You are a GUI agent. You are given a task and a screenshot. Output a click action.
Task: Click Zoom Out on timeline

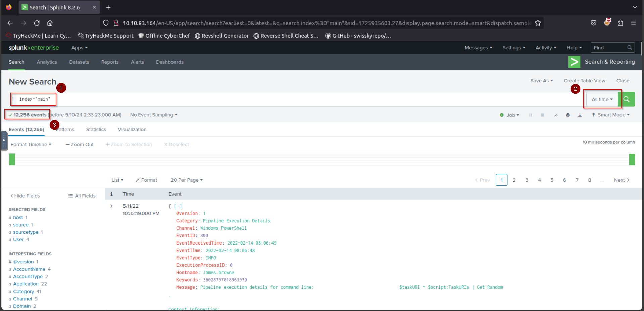pos(80,144)
